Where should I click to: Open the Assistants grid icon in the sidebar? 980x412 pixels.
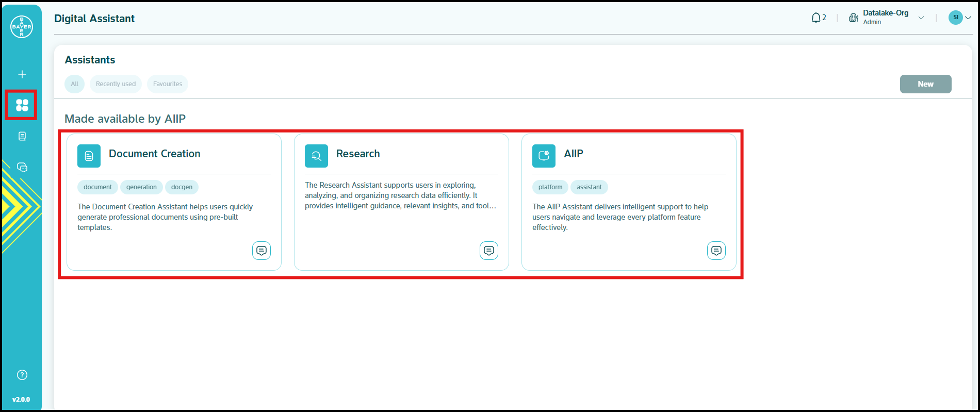[22, 105]
